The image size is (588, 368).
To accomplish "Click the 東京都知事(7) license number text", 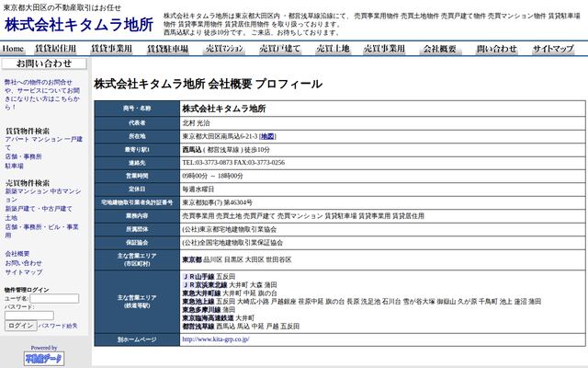I will [x=217, y=202].
